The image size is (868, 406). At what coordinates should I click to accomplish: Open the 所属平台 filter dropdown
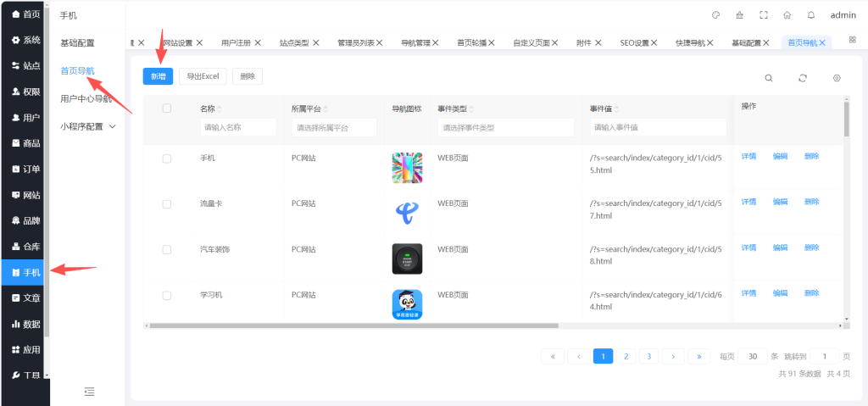click(334, 127)
